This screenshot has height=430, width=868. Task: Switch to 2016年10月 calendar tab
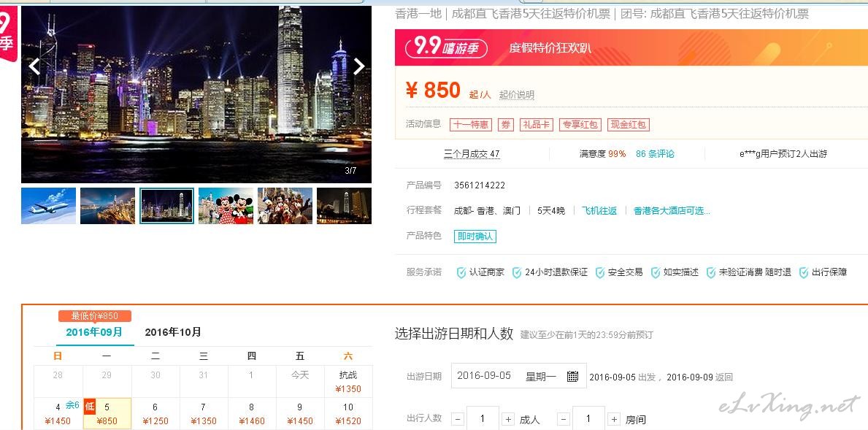[173, 333]
